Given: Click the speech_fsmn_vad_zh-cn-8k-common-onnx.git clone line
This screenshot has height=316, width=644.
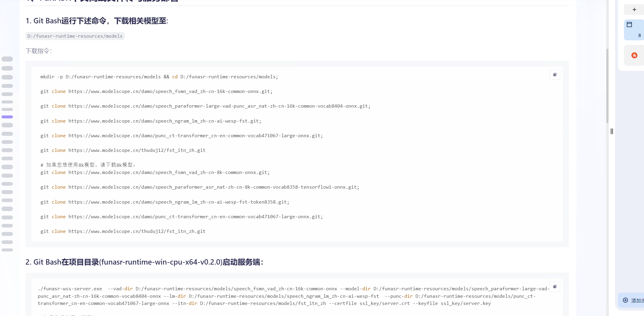Looking at the screenshot, I should point(155,172).
